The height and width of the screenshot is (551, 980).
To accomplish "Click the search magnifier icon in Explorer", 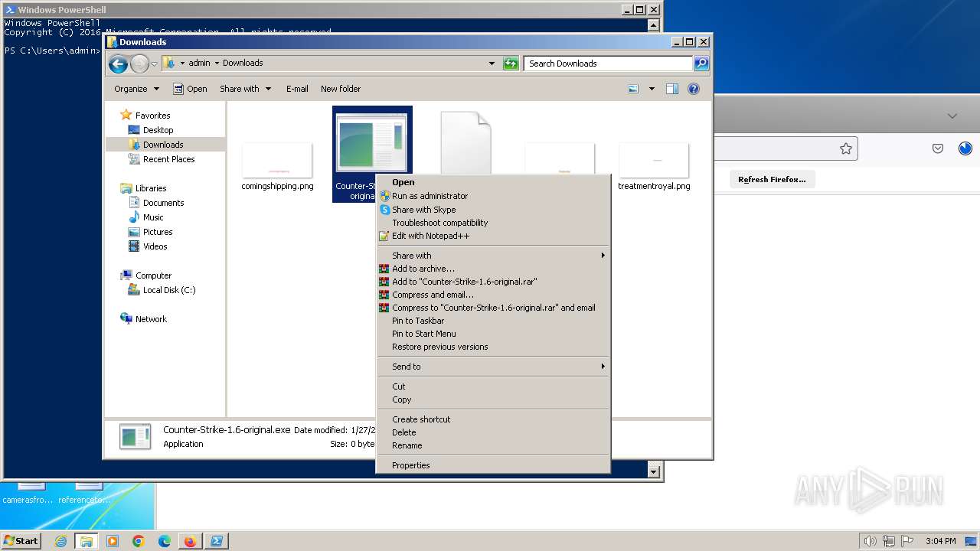I will [x=701, y=64].
